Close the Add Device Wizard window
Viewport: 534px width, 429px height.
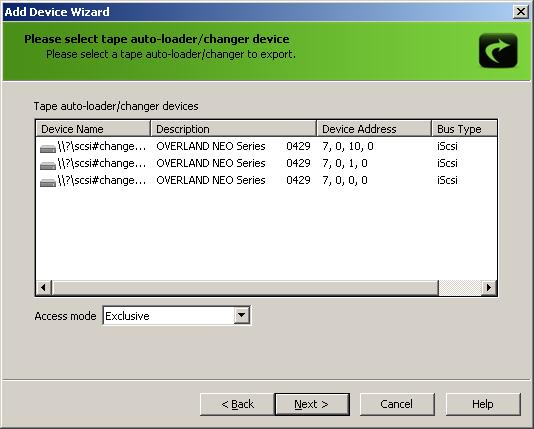tap(521, 12)
